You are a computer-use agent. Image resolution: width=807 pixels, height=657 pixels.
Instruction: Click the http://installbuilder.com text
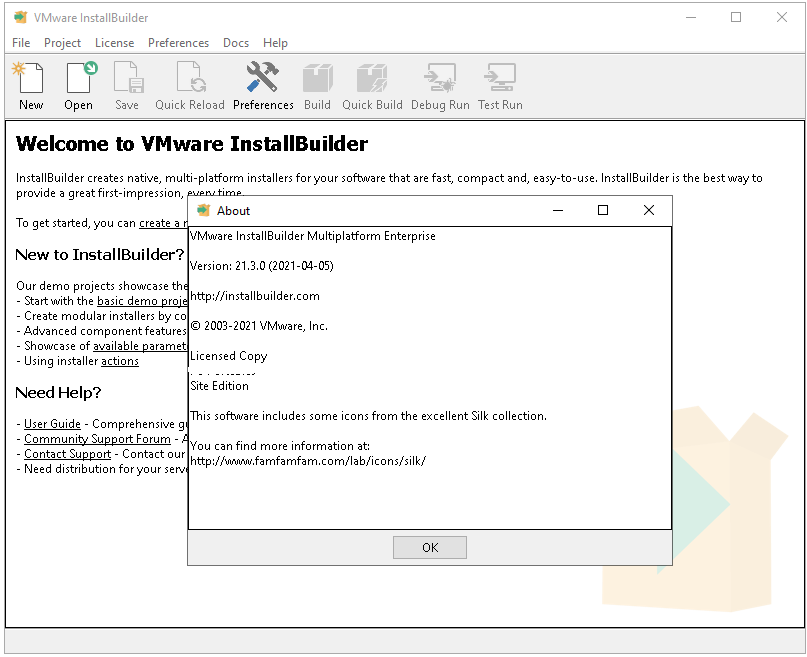coord(255,296)
